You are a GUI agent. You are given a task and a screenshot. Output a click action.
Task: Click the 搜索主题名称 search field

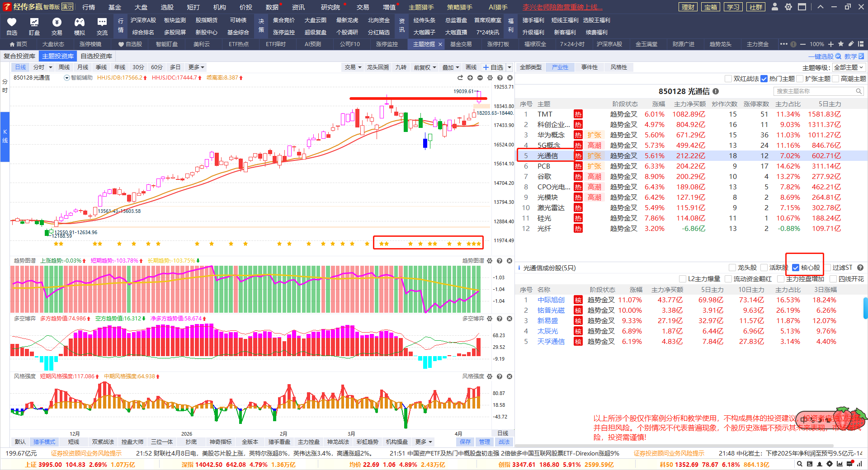coord(814,91)
